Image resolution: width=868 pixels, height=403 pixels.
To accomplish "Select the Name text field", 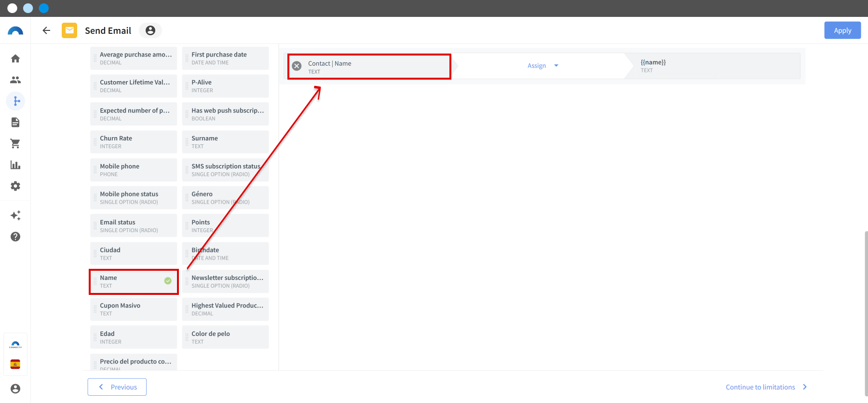I will [134, 281].
